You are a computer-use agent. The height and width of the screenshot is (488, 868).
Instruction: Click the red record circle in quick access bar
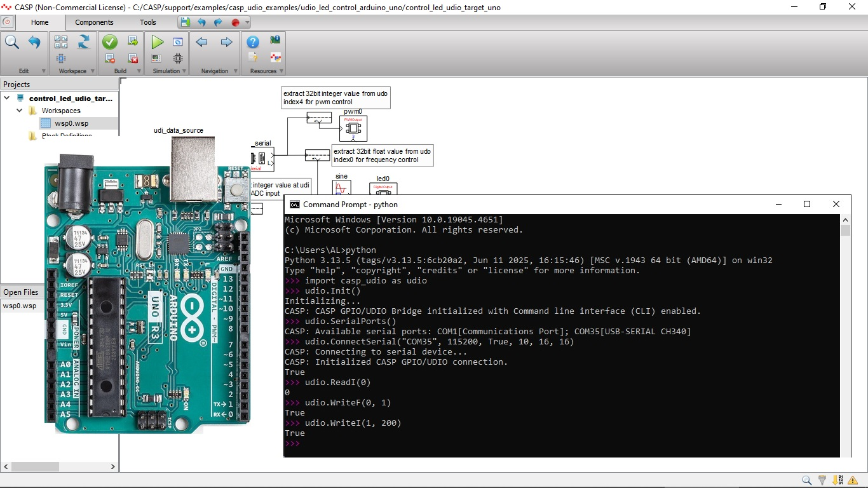[235, 22]
